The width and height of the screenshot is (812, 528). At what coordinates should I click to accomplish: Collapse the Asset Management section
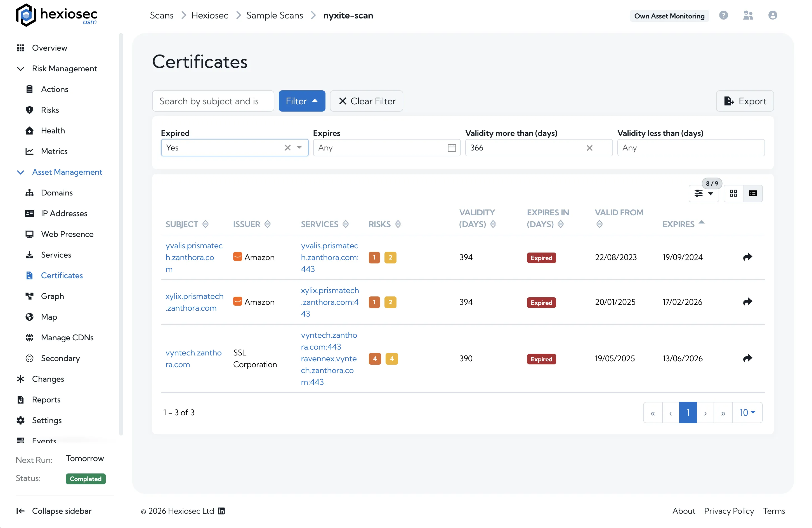[20, 172]
